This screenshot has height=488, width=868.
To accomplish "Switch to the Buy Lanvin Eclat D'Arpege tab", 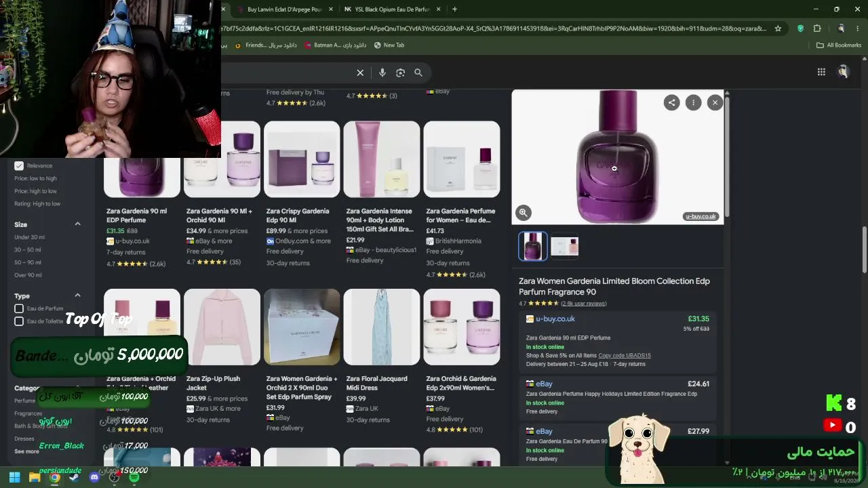I will [285, 9].
